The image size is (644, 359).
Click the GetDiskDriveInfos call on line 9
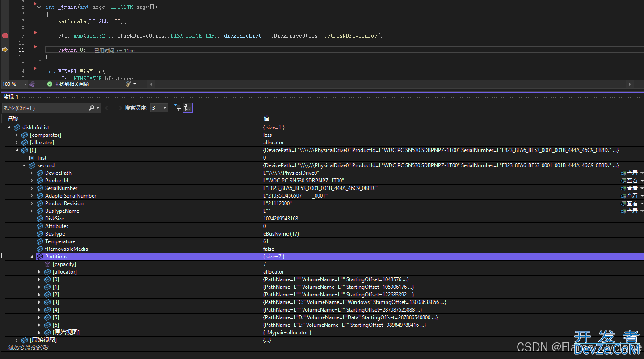pyautogui.click(x=355, y=36)
